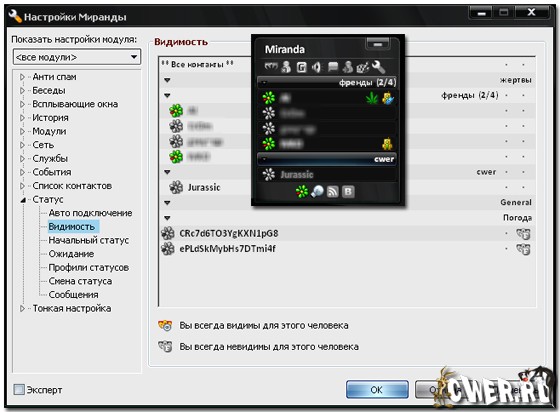Click the gray ICQ flower beside Jurassic in Miranda window
The image size is (560, 412).
pos(269,174)
